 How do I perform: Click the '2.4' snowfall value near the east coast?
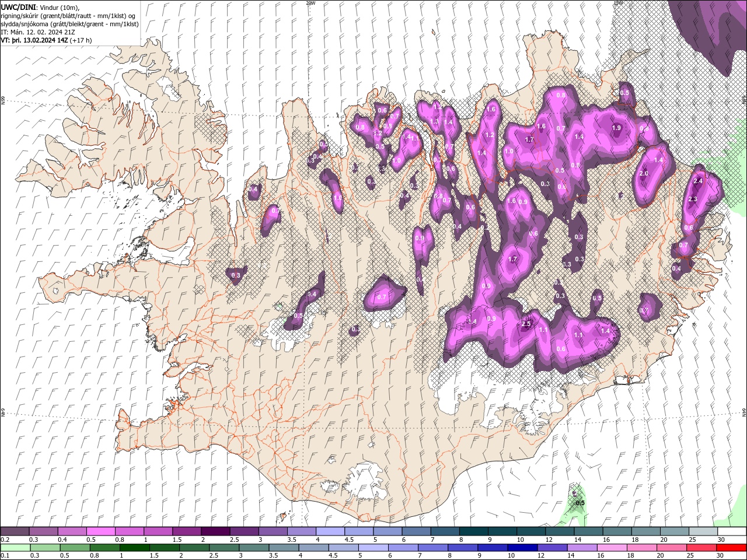pyautogui.click(x=698, y=181)
